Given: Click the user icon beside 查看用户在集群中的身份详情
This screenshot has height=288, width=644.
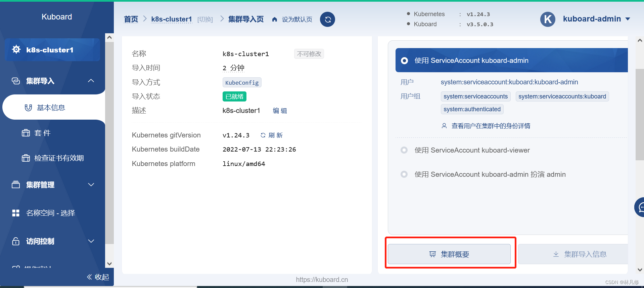Looking at the screenshot, I should 444,126.
